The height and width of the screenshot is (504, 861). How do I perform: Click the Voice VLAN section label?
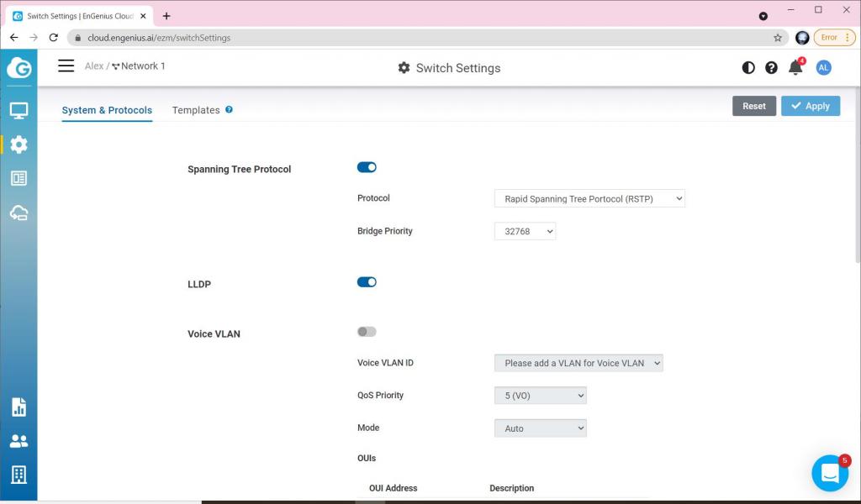click(x=214, y=334)
